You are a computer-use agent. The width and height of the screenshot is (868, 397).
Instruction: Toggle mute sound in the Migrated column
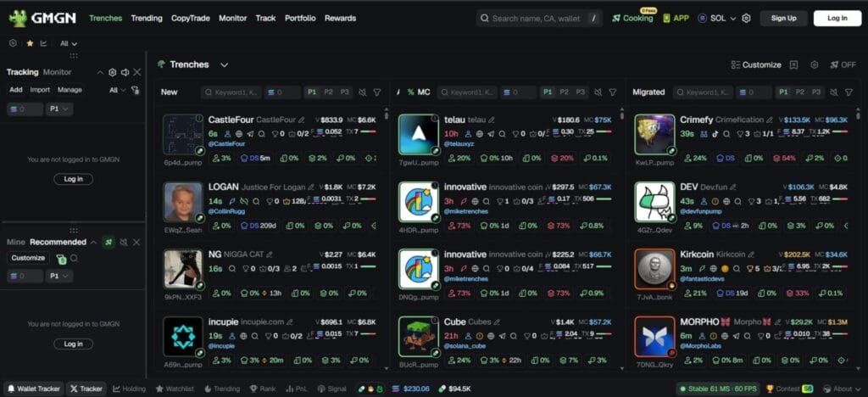[x=835, y=92]
